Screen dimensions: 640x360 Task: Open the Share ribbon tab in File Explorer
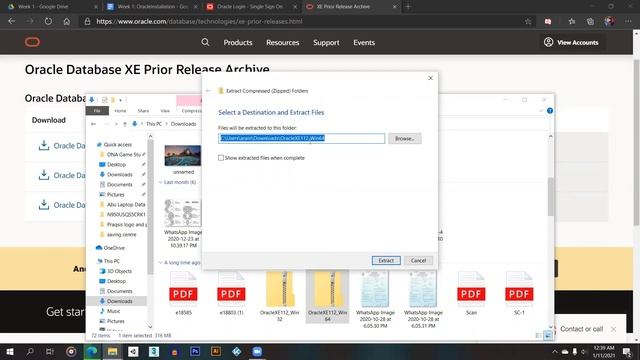click(x=143, y=111)
